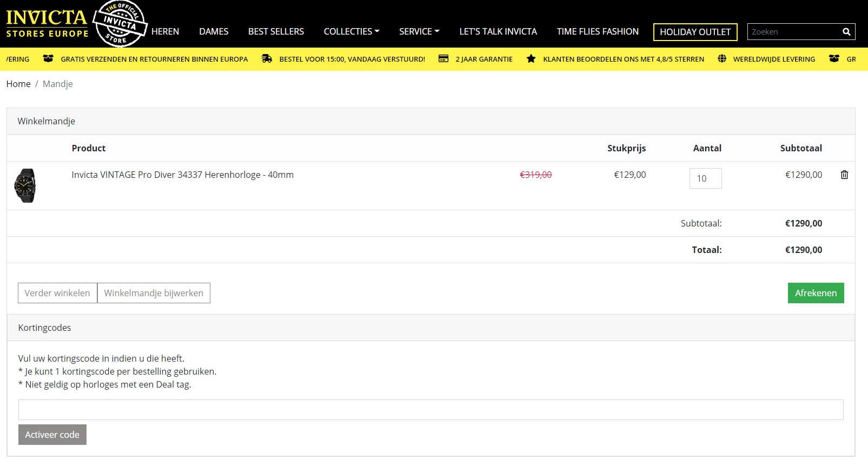Expand the Service dropdown
Viewport: 868px width, 473px height.
419,31
